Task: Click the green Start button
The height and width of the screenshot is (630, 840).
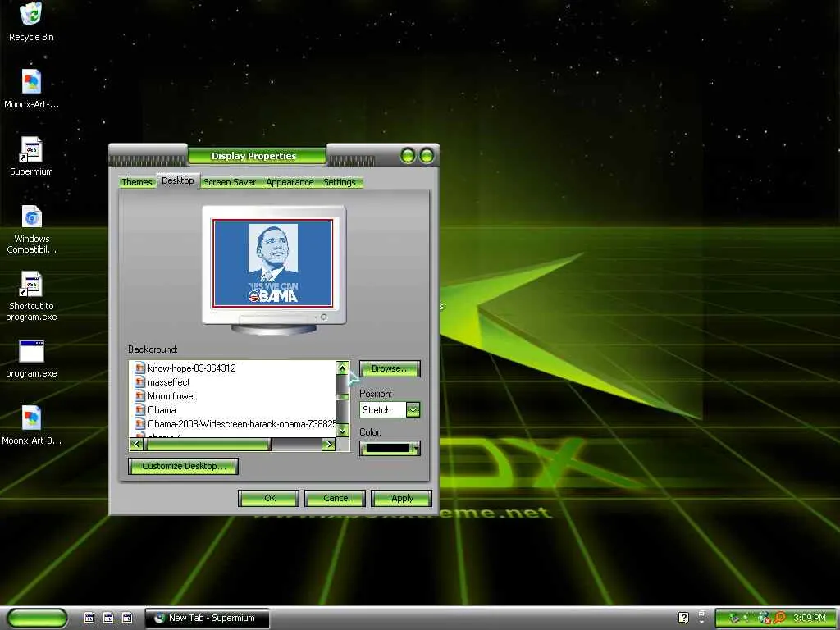Action: coord(37,618)
